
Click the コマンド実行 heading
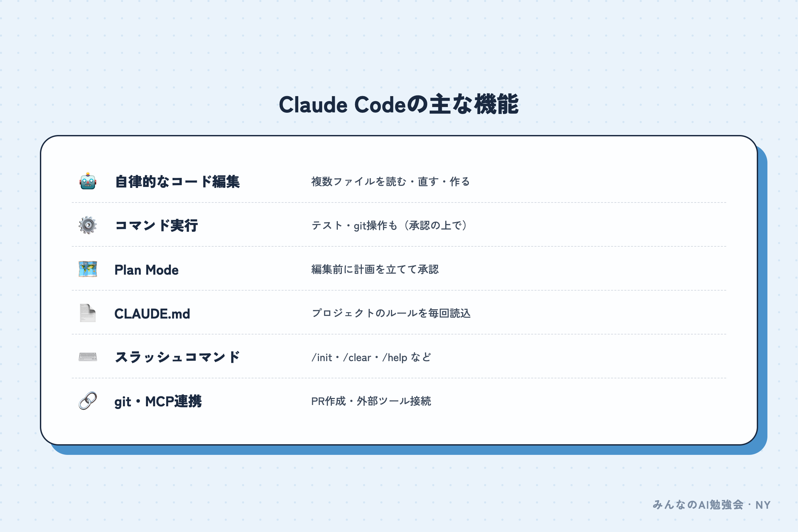pyautogui.click(x=156, y=225)
